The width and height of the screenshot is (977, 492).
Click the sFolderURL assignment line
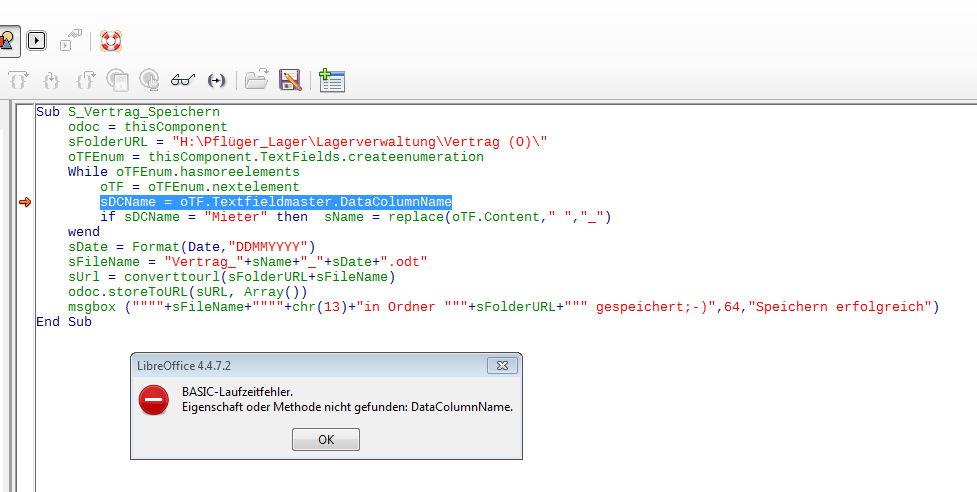pos(308,142)
